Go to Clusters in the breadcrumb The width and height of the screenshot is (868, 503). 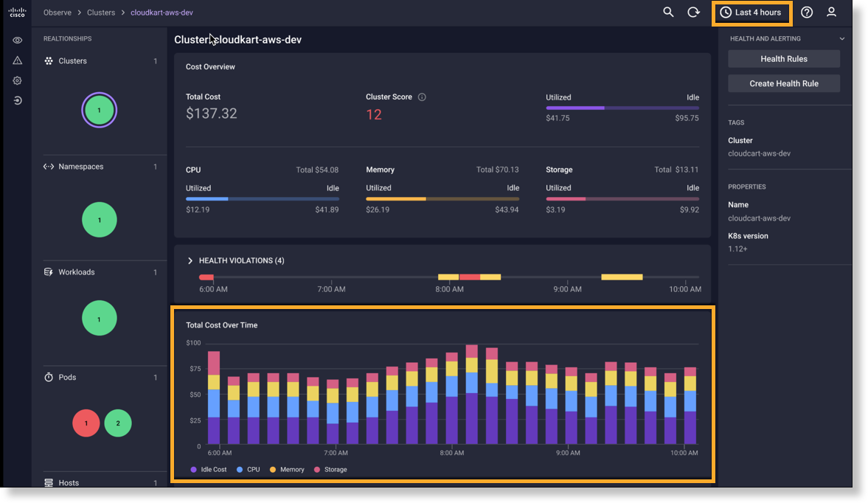click(x=101, y=13)
